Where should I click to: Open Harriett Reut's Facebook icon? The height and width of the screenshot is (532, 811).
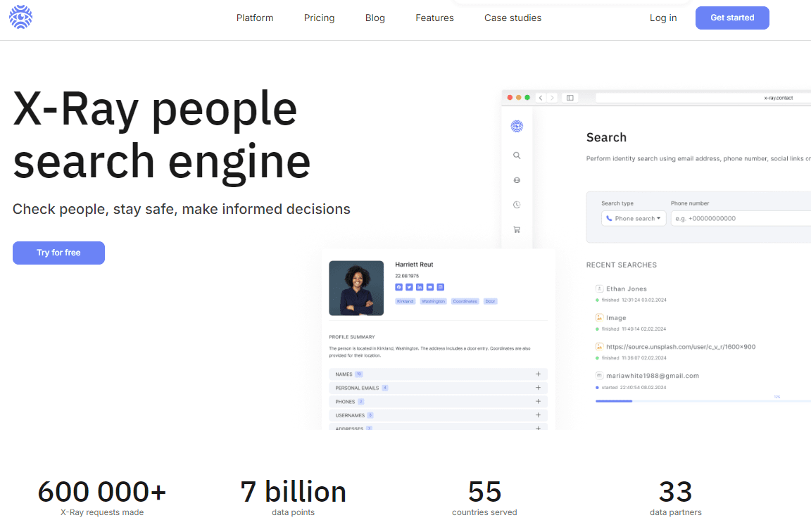coord(398,287)
